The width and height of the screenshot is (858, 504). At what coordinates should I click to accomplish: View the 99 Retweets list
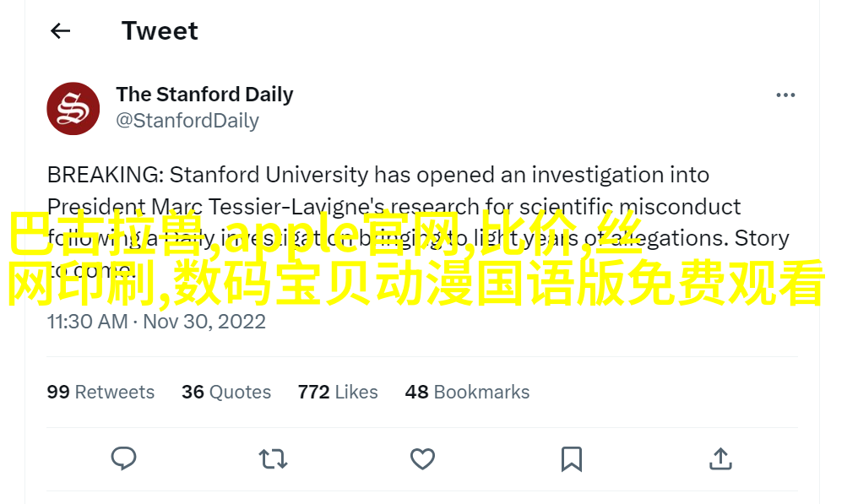[100, 392]
